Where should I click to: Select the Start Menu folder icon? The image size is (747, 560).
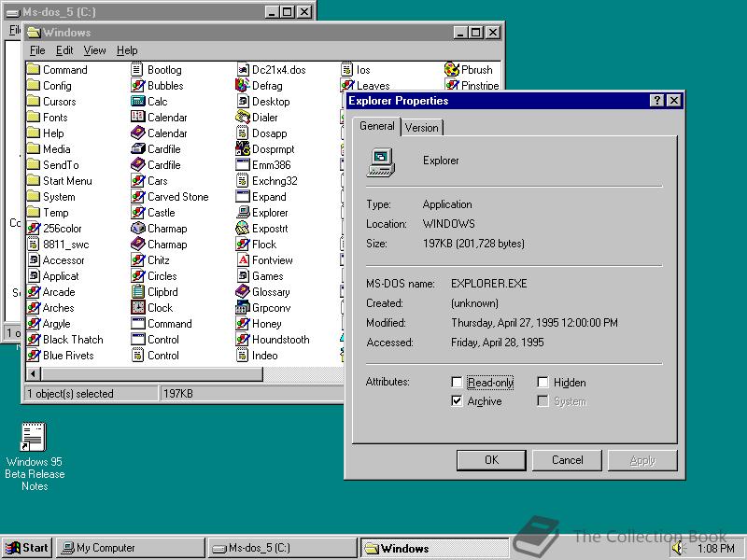[34, 181]
